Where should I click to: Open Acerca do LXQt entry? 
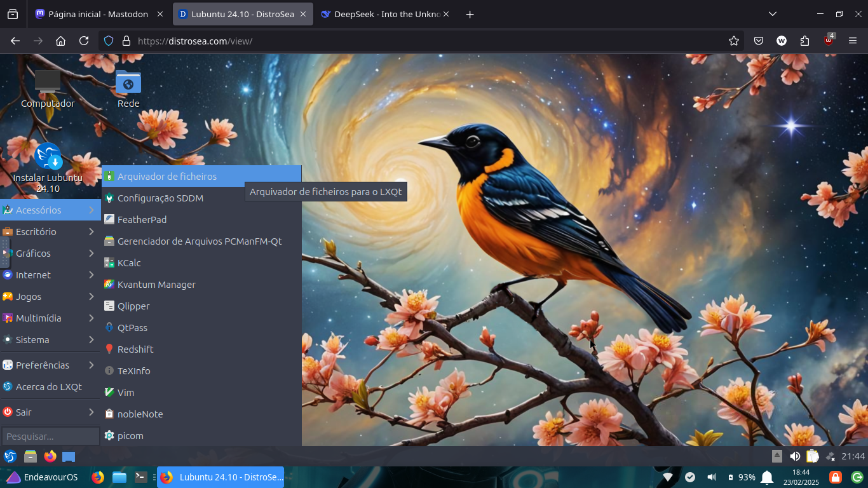[50, 387]
